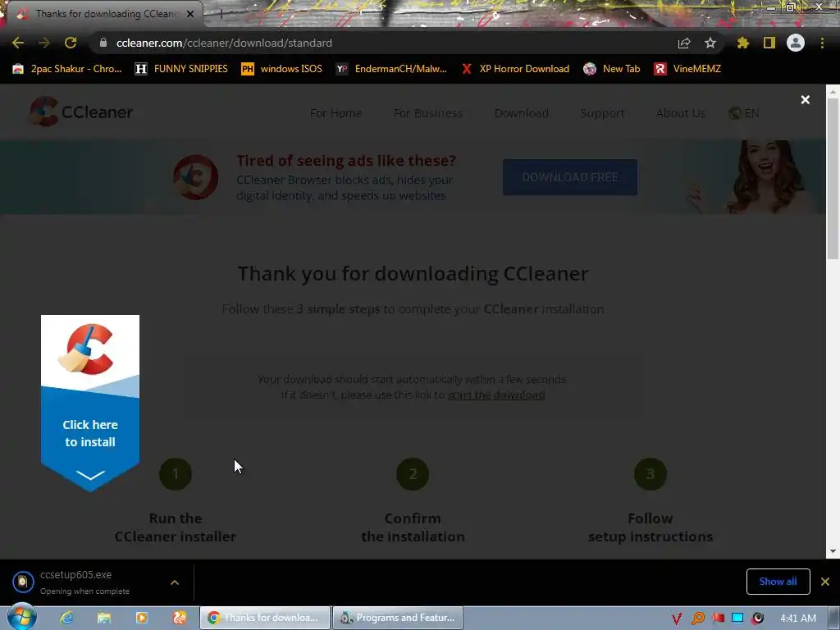Select Chrome 'Thanks for downloa...' taskbar button
This screenshot has height=630, width=840.
[265, 618]
